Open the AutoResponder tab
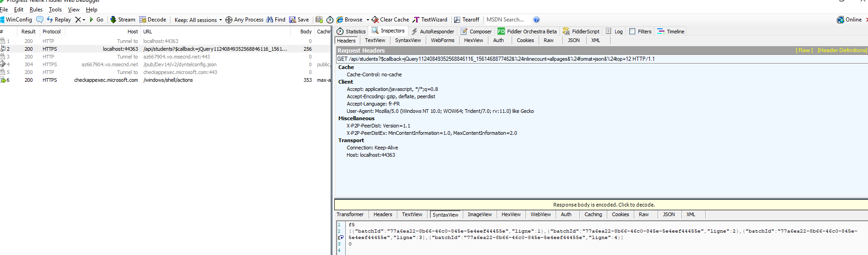The width and height of the screenshot is (868, 255). pos(433,32)
